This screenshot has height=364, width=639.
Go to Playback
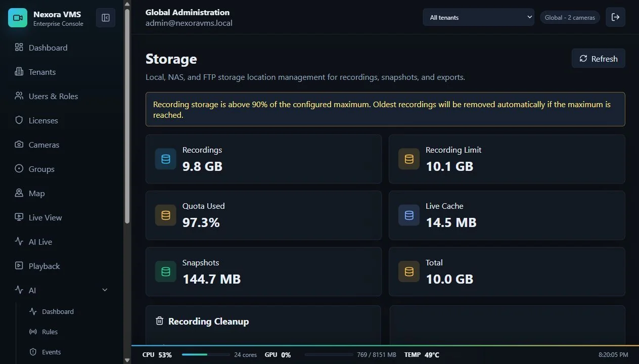[62, 266]
